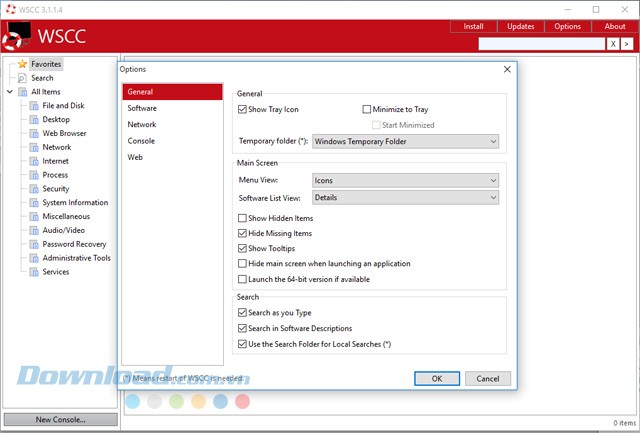The width and height of the screenshot is (640, 433).
Task: Uncheck Search in Software Descriptions
Action: click(x=242, y=328)
